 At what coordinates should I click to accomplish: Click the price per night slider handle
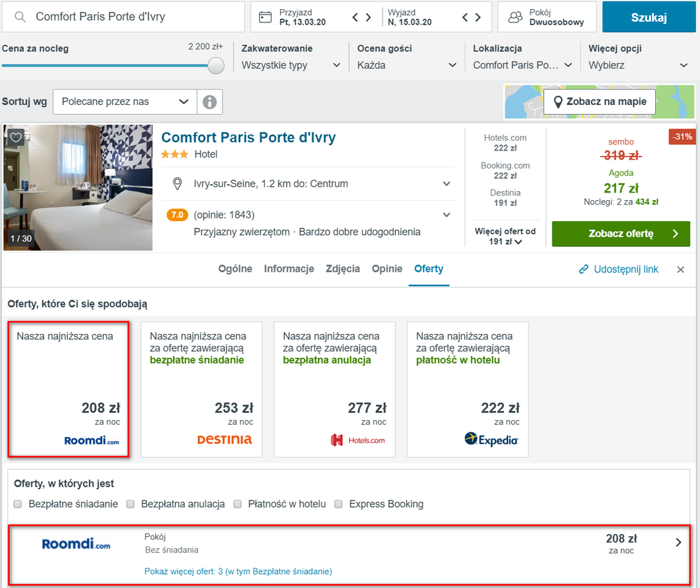click(216, 66)
